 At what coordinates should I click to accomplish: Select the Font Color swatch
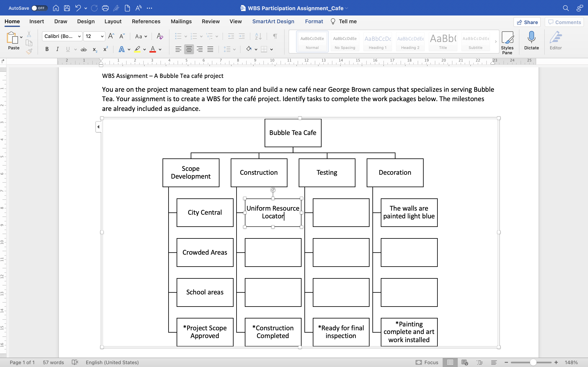tap(153, 51)
